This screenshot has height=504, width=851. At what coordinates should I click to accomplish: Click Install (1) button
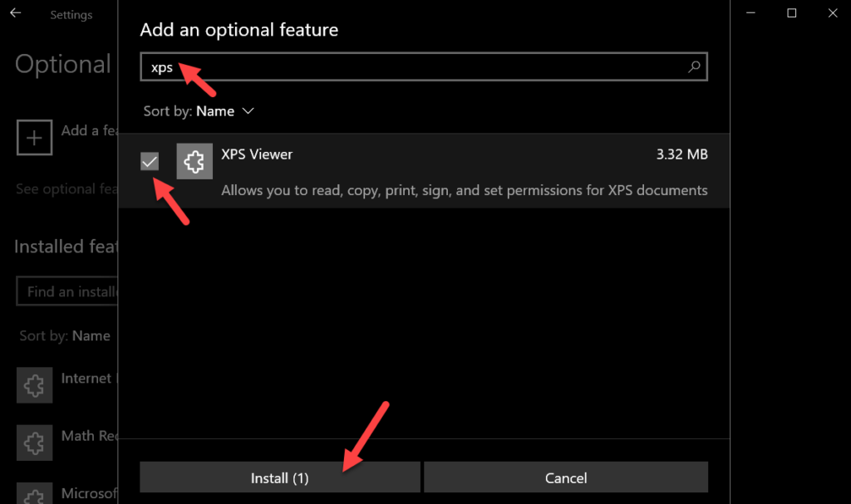(x=280, y=477)
